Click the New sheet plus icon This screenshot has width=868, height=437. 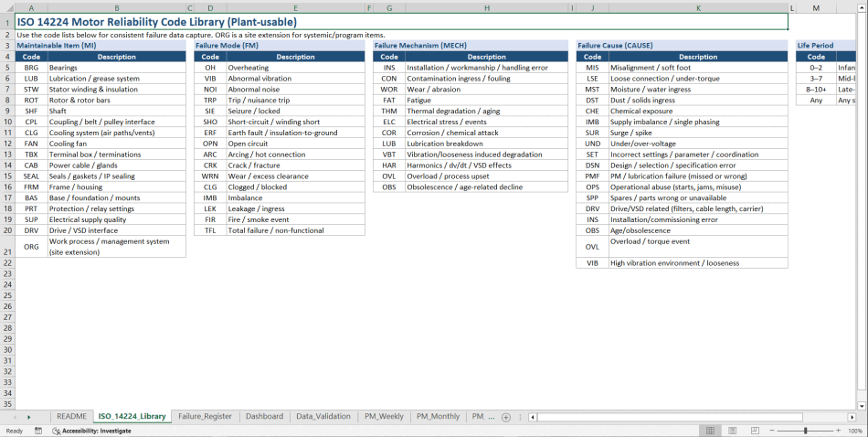pyautogui.click(x=506, y=417)
